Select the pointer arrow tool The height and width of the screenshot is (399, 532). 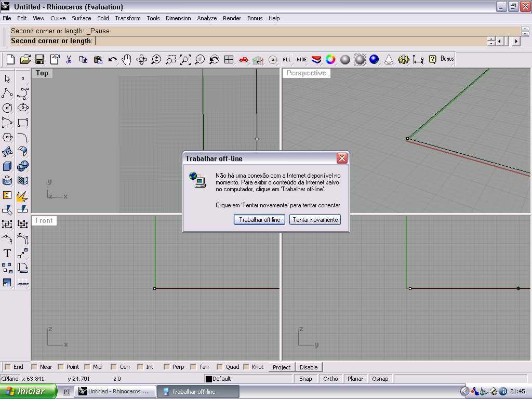pos(7,79)
